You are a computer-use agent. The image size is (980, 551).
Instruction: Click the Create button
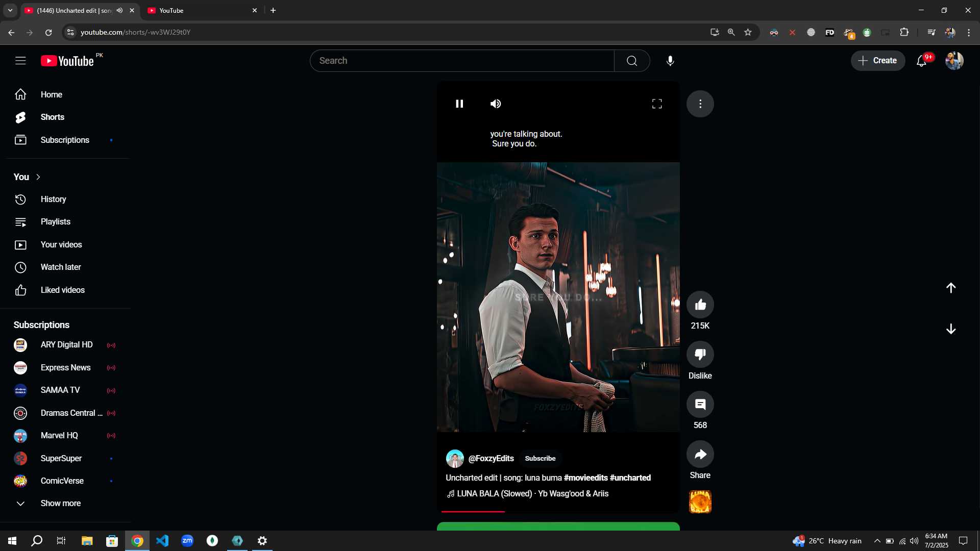coord(878,61)
